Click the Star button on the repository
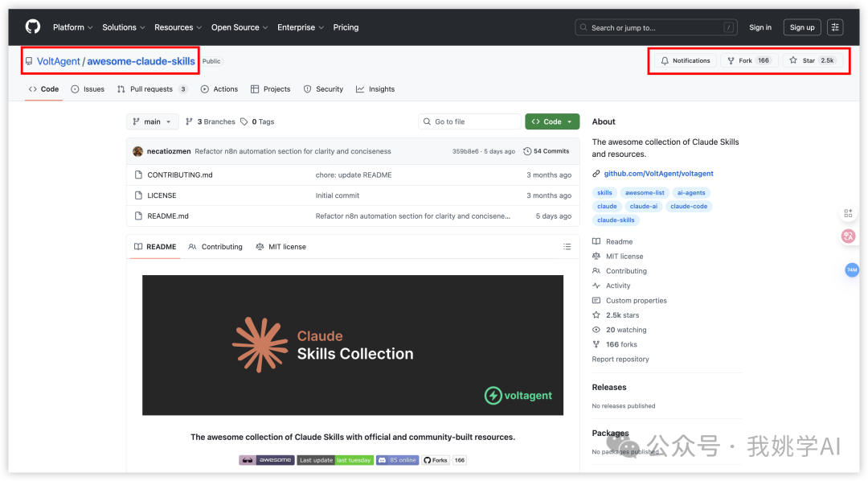The image size is (868, 481). tap(812, 60)
